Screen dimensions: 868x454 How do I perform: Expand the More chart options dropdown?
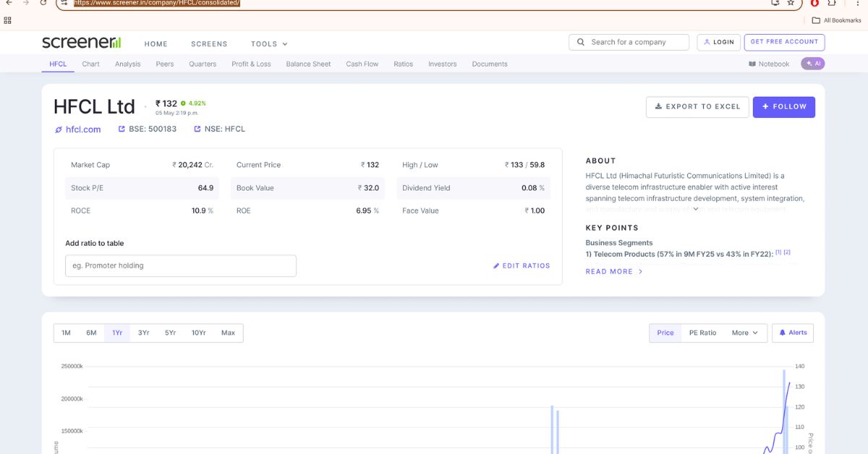point(744,333)
